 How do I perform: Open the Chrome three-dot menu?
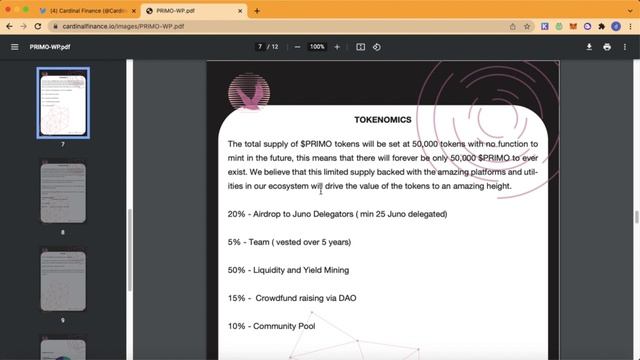pos(630,27)
